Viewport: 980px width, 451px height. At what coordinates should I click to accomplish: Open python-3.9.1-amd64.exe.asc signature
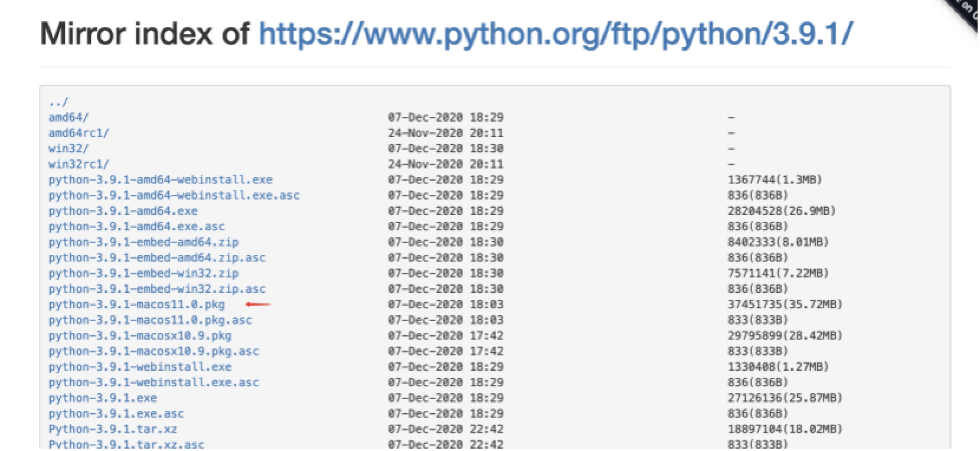point(136,226)
